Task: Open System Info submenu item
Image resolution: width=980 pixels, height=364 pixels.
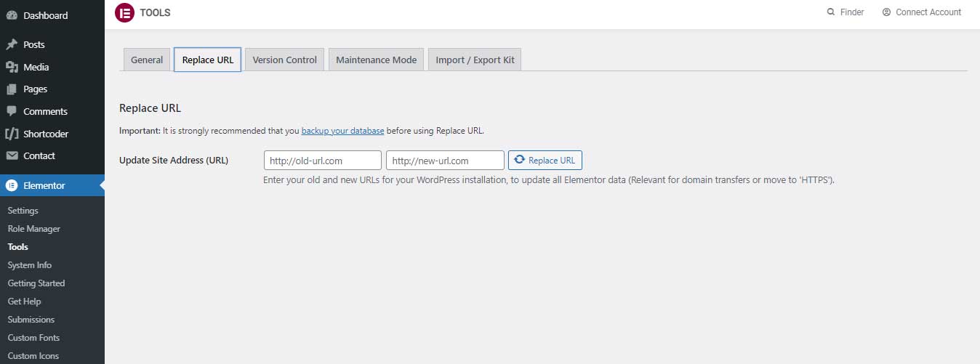Action: pyautogui.click(x=30, y=265)
